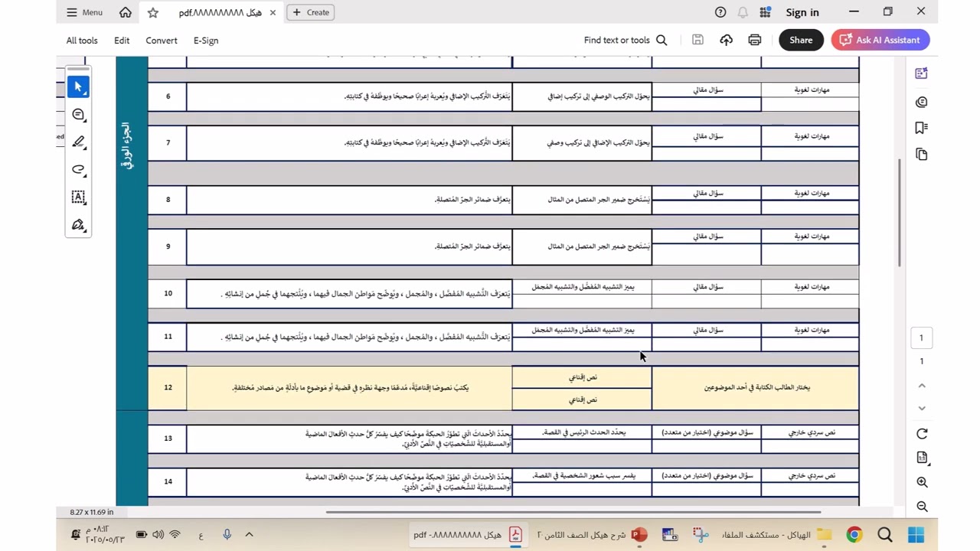This screenshot has height=551, width=980.
Task: Open the E-Sign tab
Action: pos(206,41)
